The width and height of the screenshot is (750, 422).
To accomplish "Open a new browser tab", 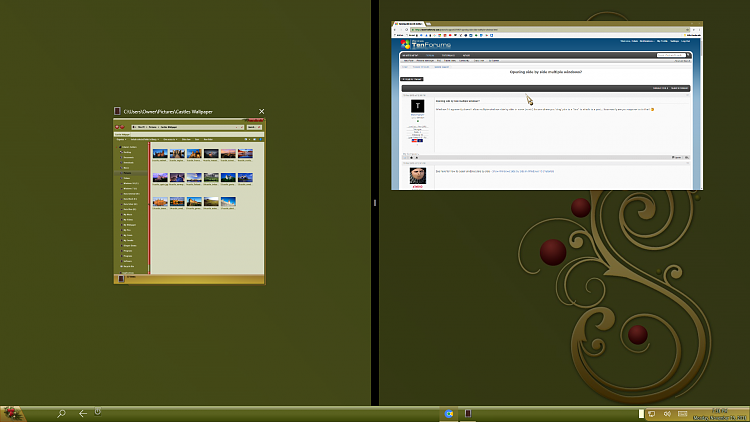I will (429, 23).
